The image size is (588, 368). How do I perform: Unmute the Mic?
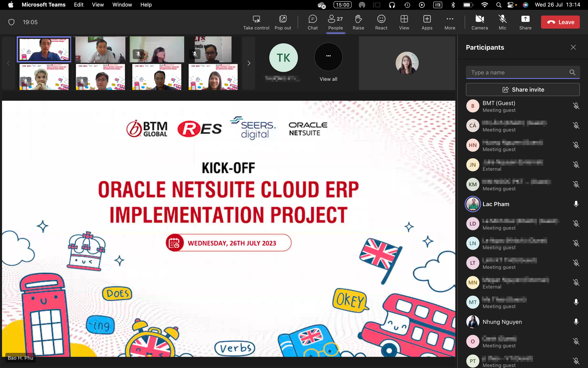click(x=502, y=22)
